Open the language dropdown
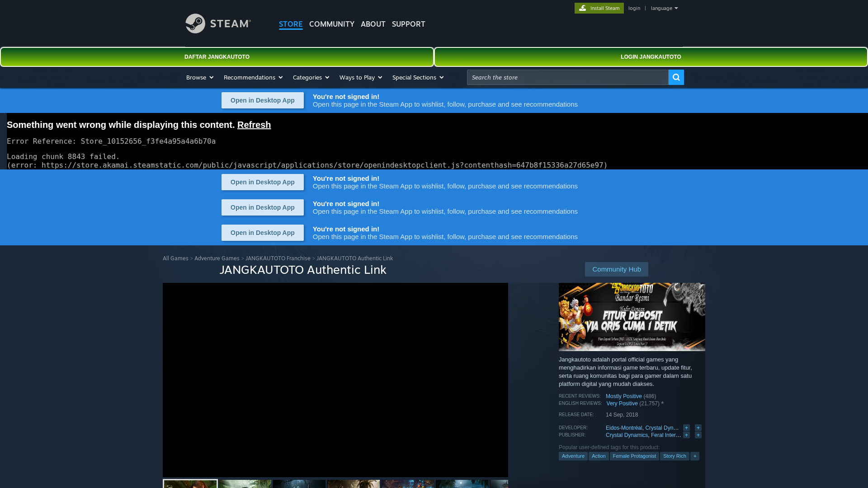Viewport: 868px width, 488px height. point(664,8)
